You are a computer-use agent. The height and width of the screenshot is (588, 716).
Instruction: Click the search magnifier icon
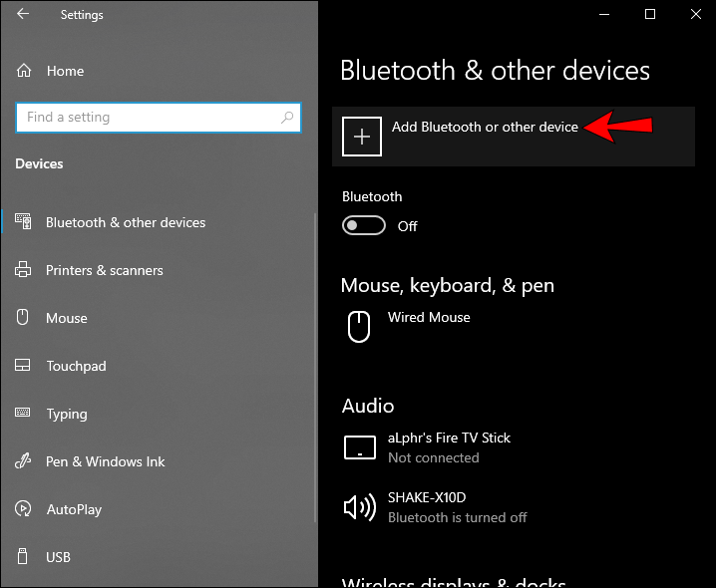tap(287, 118)
